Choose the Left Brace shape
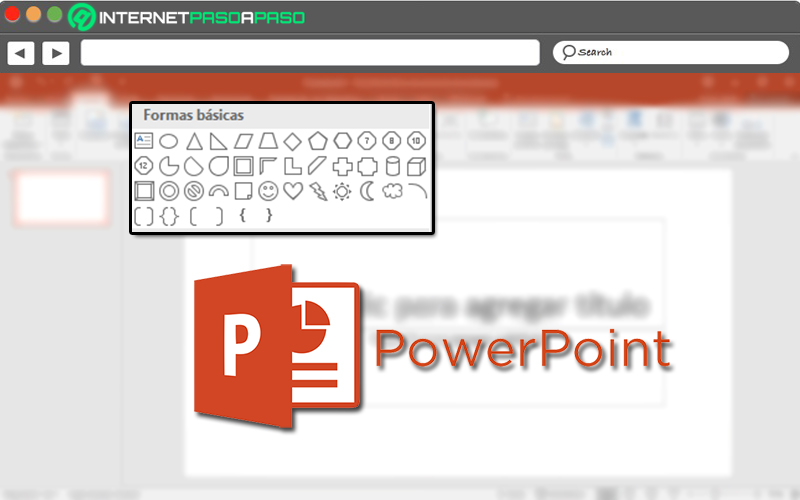This screenshot has width=800, height=500. coord(243,215)
